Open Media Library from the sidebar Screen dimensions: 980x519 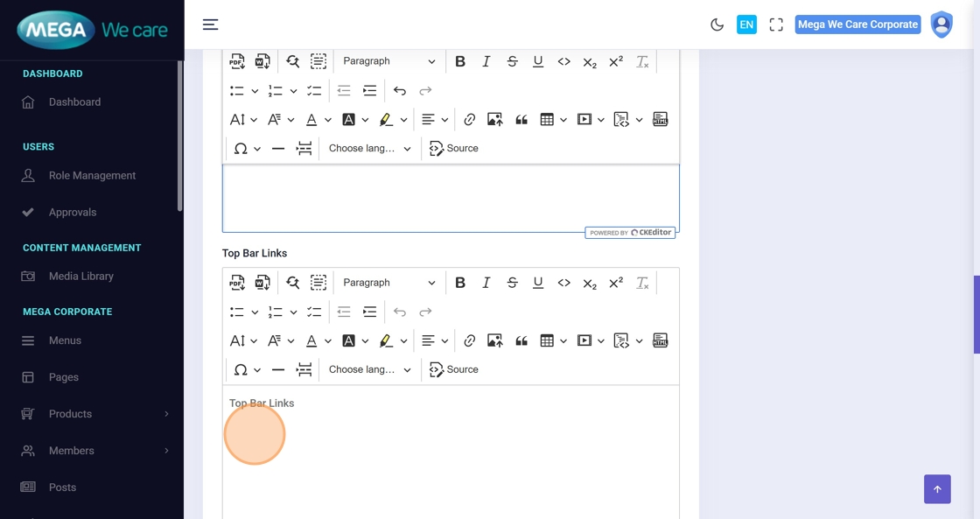click(81, 277)
